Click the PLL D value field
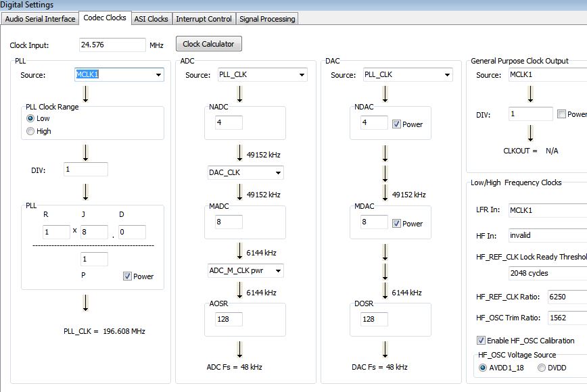 [132, 232]
